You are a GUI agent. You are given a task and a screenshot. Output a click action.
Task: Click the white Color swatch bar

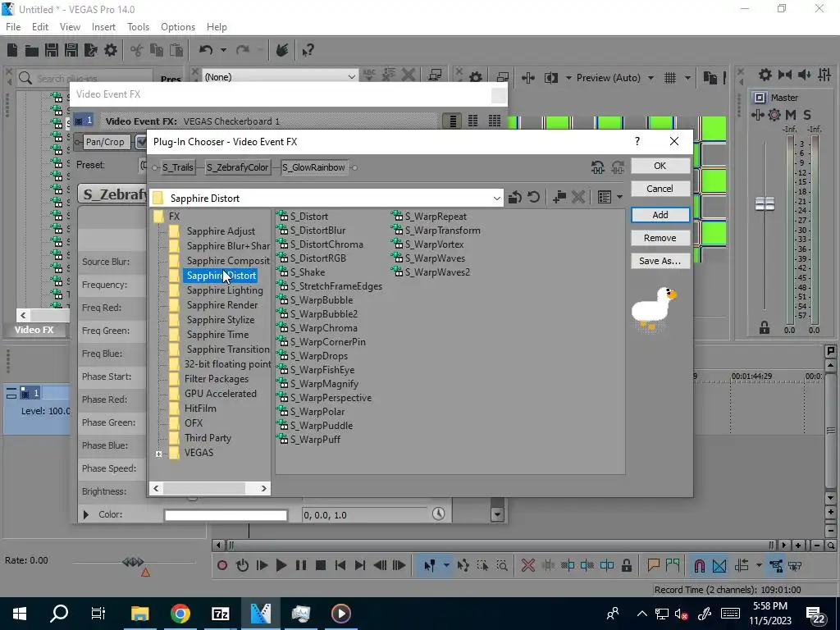pos(226,515)
